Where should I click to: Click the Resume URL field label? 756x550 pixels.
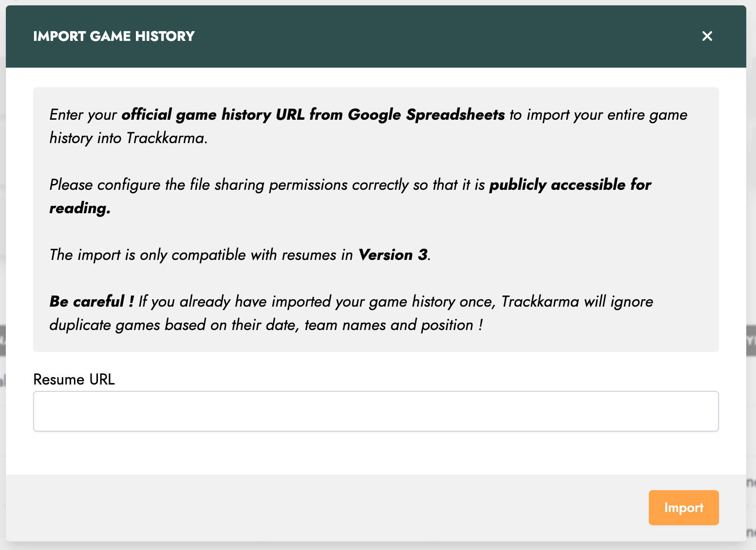(74, 380)
